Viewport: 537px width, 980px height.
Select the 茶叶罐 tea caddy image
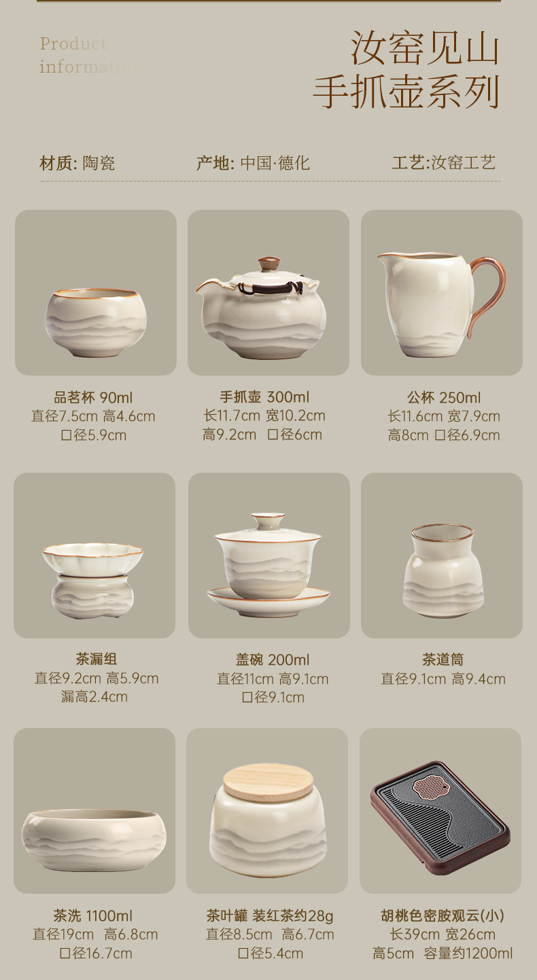click(x=267, y=811)
